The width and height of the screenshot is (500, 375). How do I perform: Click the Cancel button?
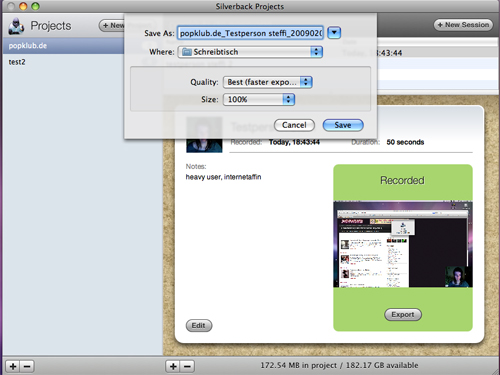294,125
